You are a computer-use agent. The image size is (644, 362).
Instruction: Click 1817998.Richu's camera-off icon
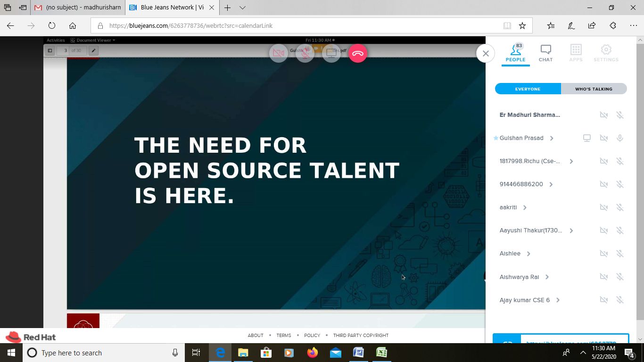click(603, 161)
